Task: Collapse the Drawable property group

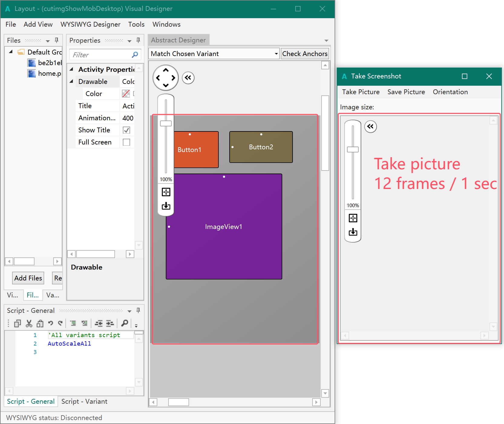Action: 72,81
